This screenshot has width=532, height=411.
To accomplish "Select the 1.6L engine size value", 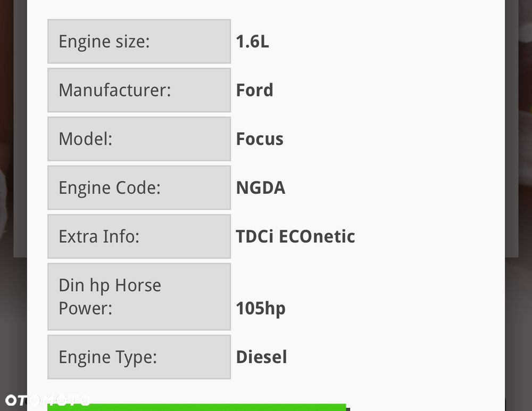I will pos(252,42).
